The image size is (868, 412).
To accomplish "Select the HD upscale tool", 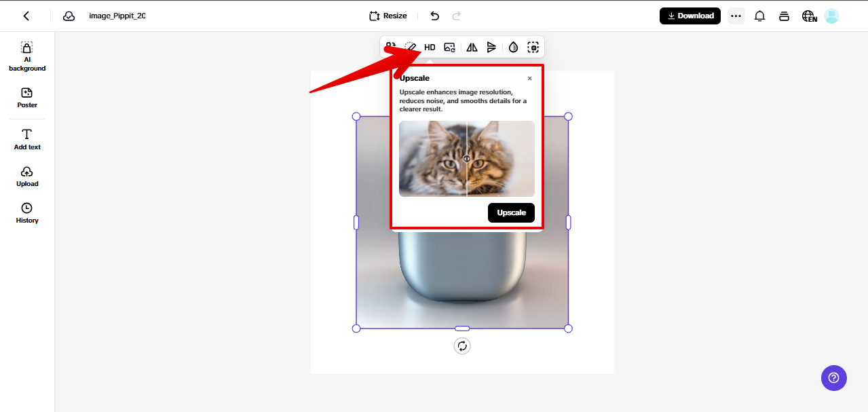I will point(429,47).
